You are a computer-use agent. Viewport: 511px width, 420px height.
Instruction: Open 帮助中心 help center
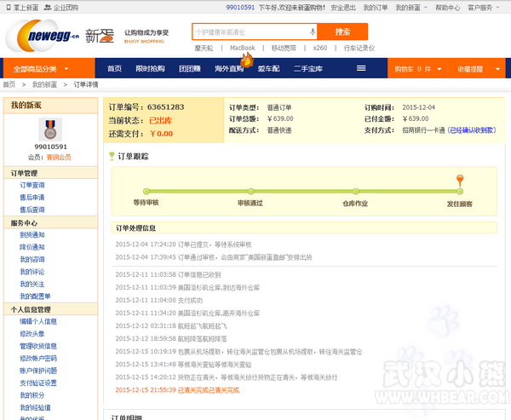point(448,7)
